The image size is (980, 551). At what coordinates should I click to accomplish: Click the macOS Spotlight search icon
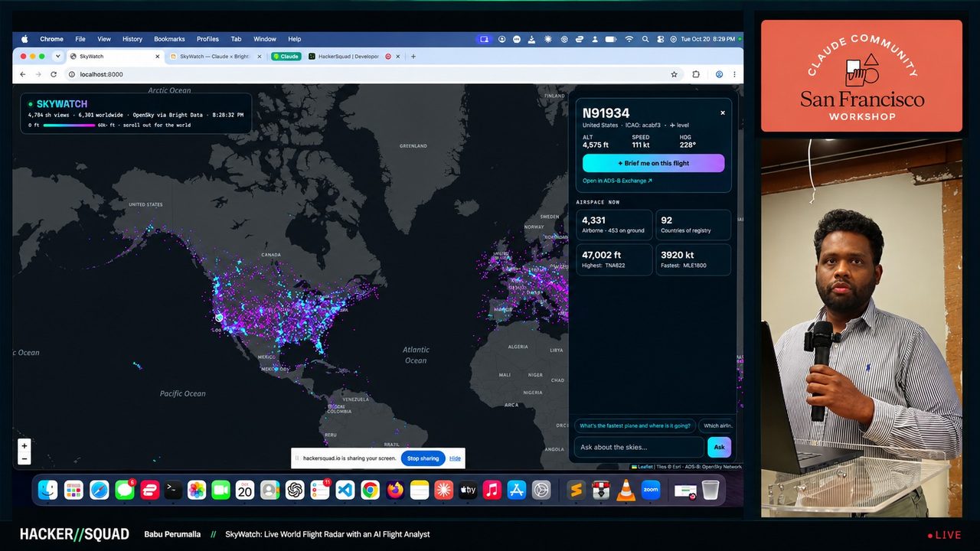645,39
